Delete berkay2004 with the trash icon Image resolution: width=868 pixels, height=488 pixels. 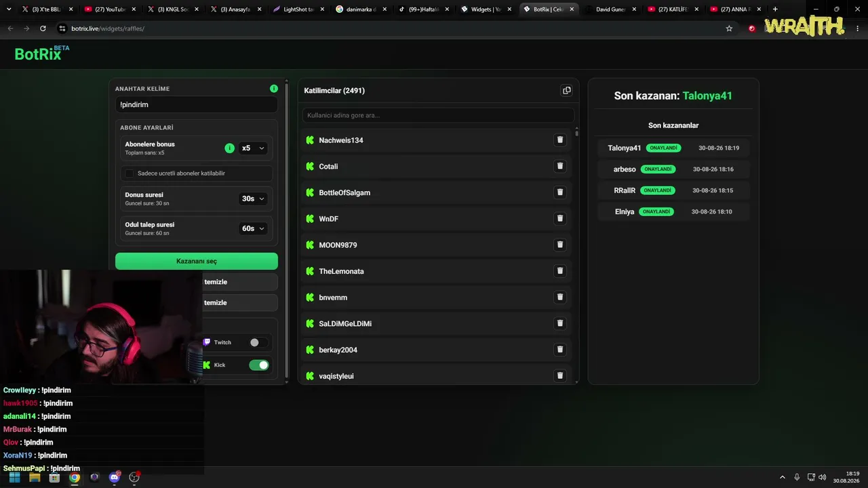pos(560,349)
